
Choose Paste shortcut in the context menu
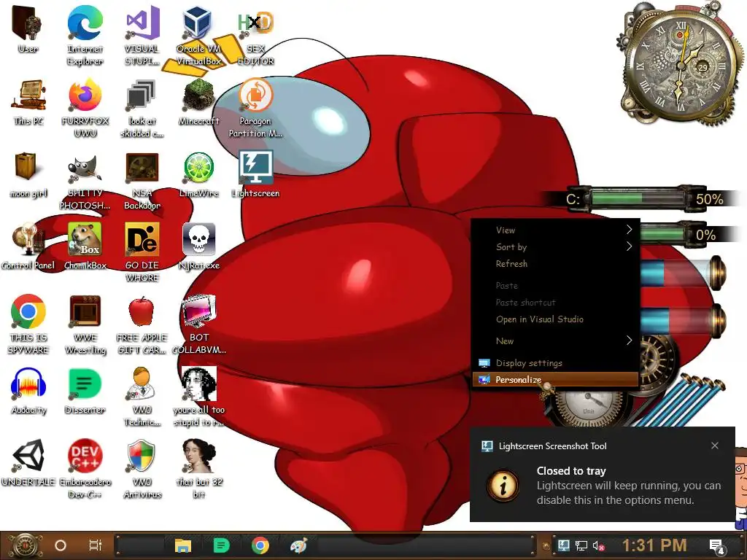coord(555,303)
